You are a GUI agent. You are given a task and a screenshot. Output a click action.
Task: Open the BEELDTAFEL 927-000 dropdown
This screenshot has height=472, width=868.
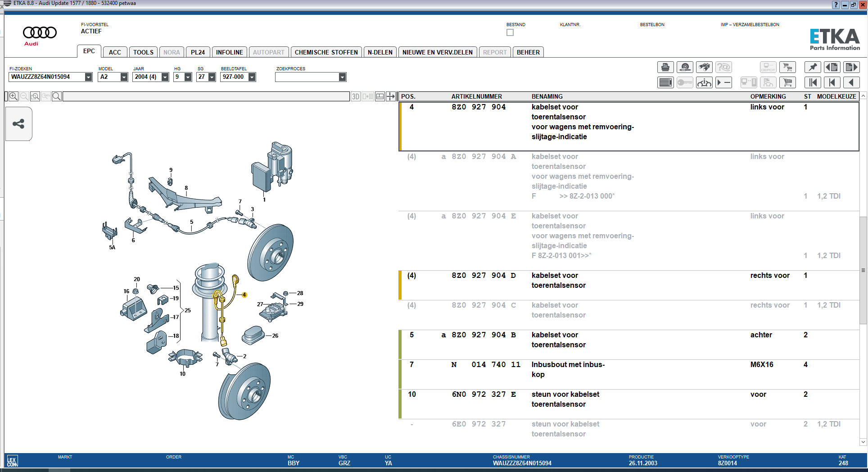(252, 77)
